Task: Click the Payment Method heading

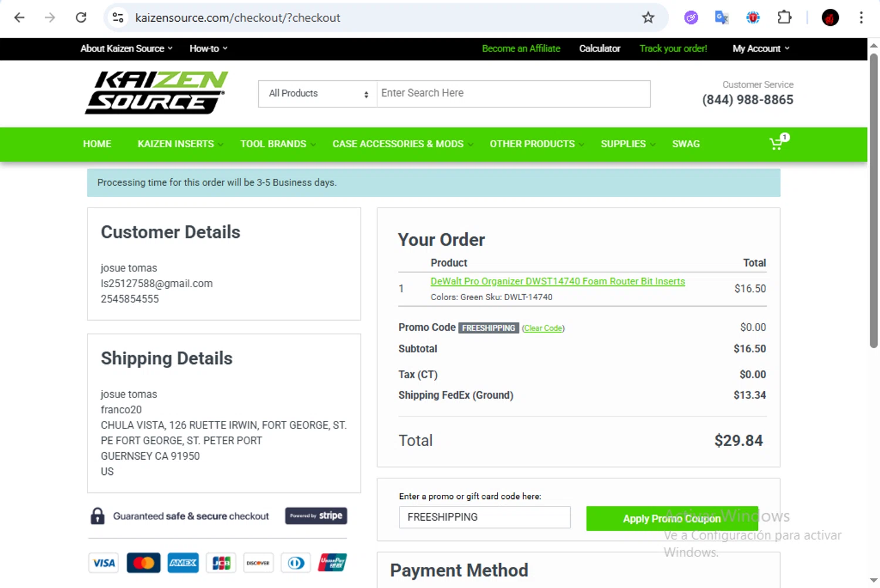Action: click(x=459, y=570)
